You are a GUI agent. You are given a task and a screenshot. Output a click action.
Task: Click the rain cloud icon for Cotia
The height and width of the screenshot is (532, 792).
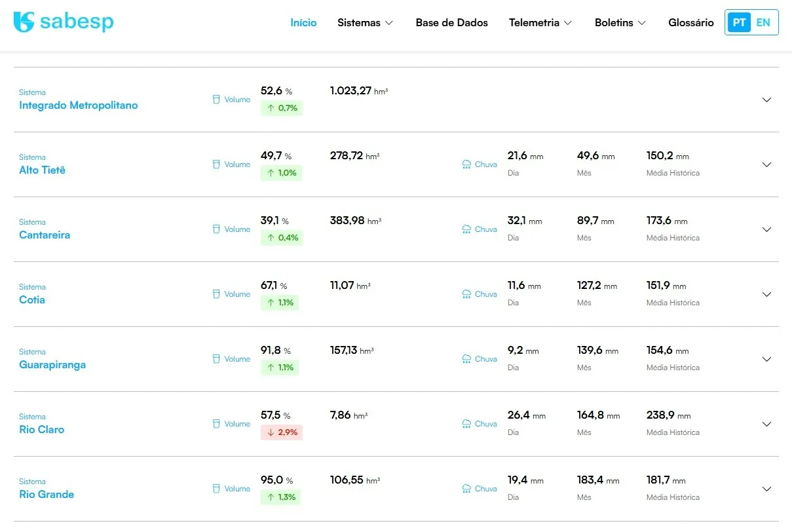[466, 294]
